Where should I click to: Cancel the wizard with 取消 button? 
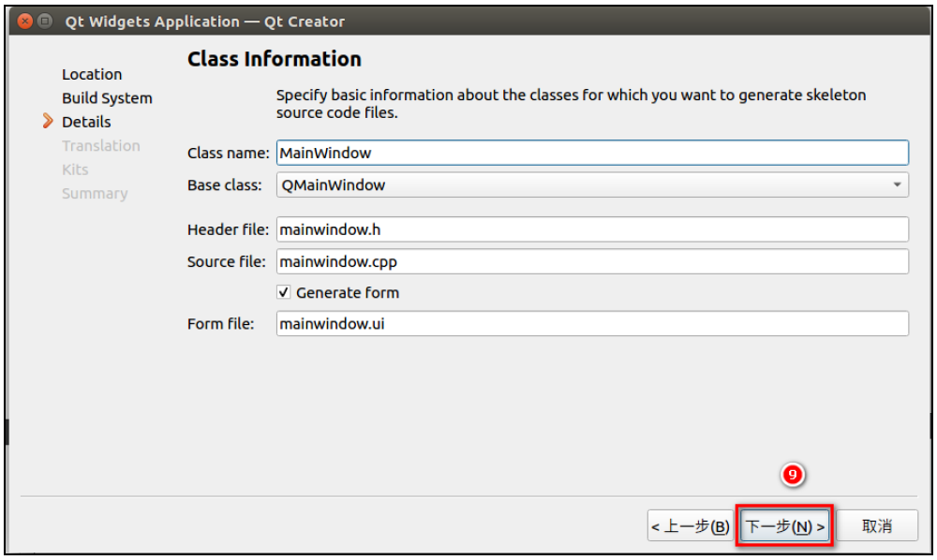877,526
